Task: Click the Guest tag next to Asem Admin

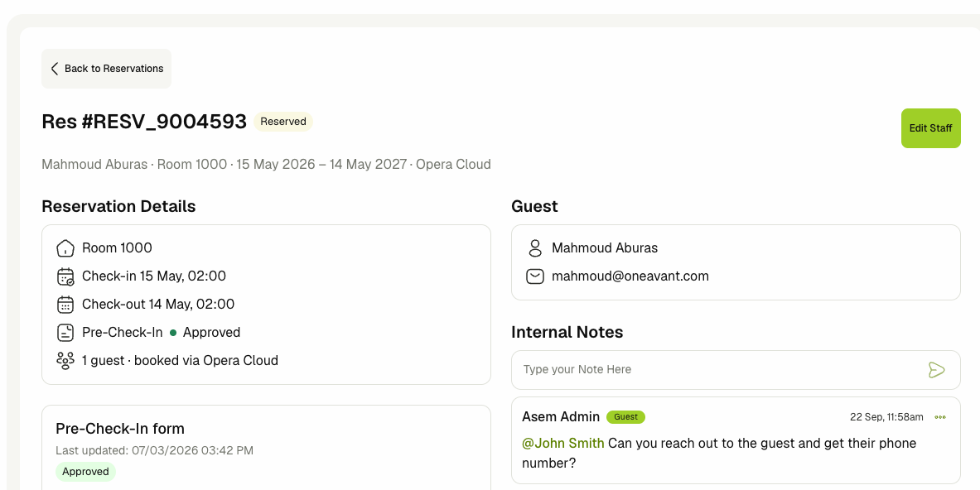Action: pos(625,417)
